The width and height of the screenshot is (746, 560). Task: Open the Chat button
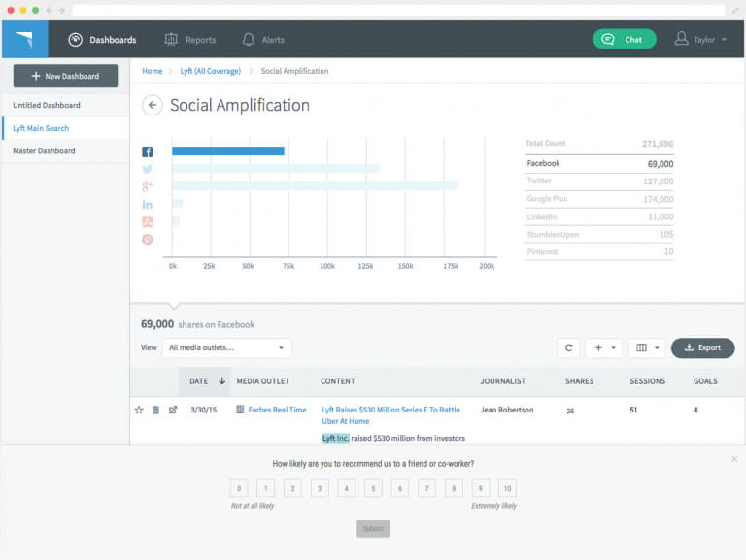point(625,39)
